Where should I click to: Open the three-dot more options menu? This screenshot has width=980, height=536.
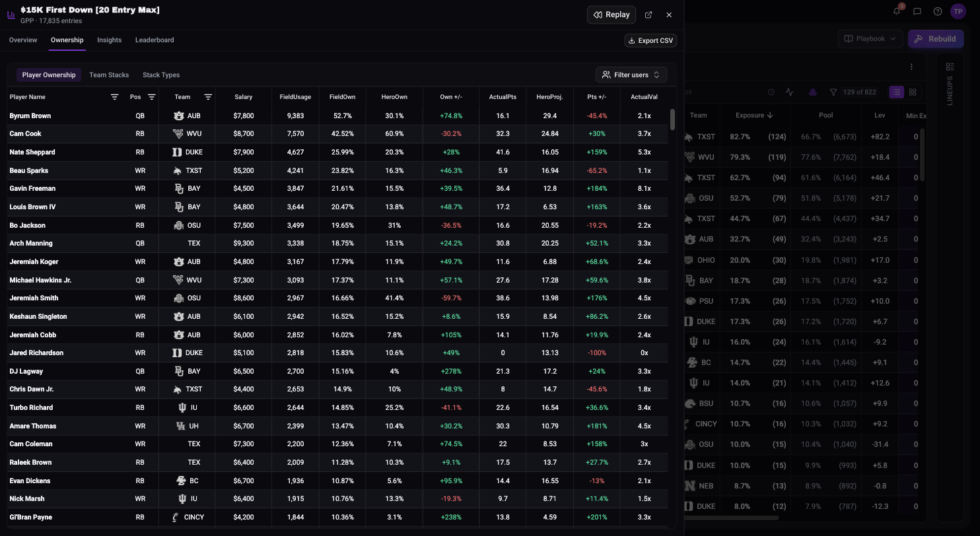coord(911,67)
